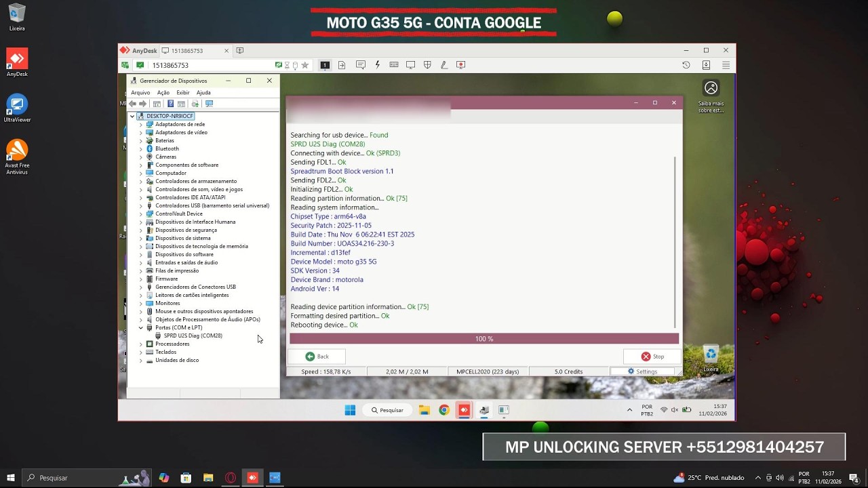Screen dimensions: 868x488
Task: Open the AnyDesk chat icon in toolbar
Action: (x=361, y=65)
